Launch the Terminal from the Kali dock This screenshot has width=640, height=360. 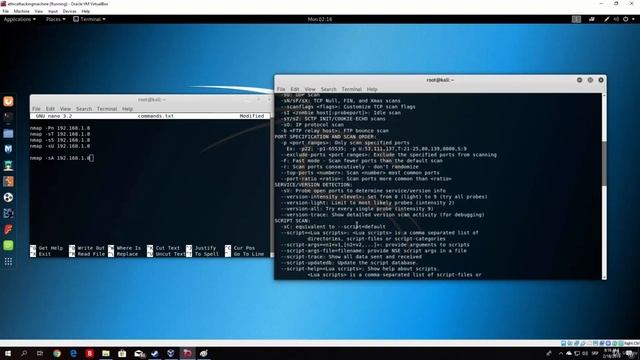(x=8, y=117)
